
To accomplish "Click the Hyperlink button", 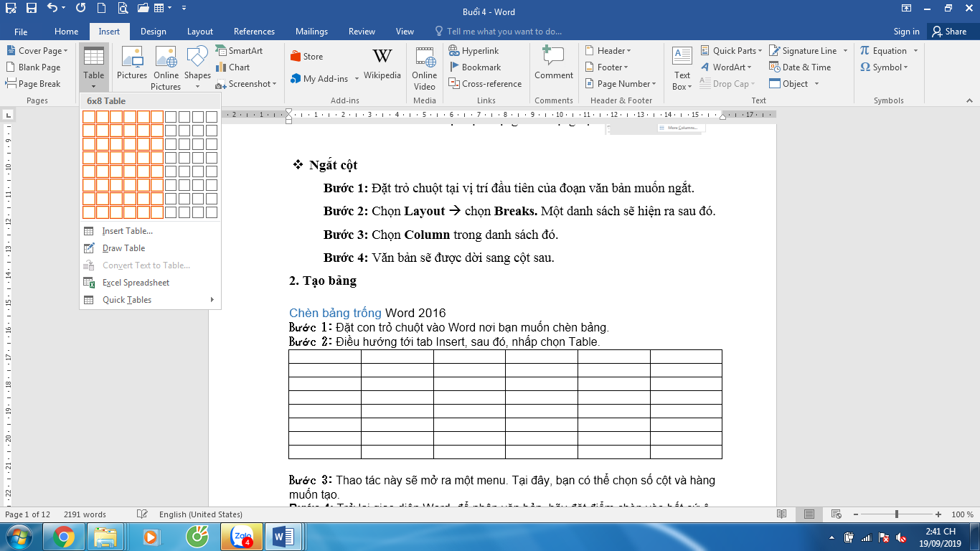I will click(473, 51).
